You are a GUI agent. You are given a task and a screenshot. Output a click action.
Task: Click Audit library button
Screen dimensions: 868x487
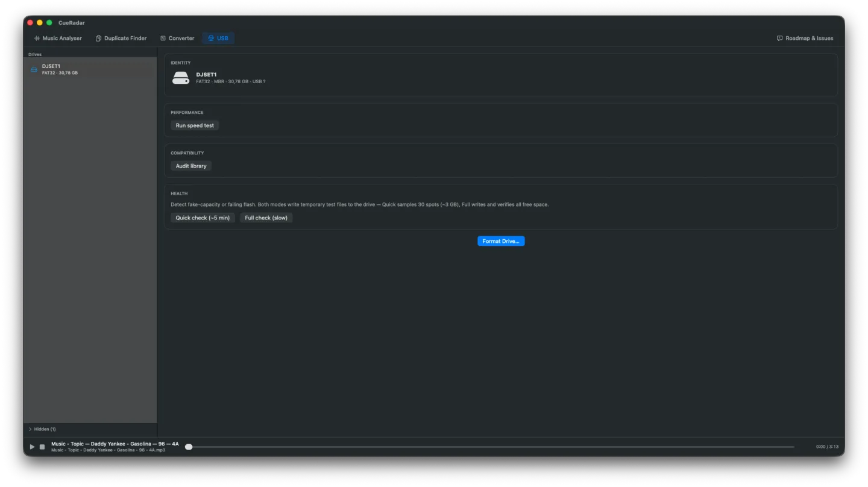tap(191, 166)
